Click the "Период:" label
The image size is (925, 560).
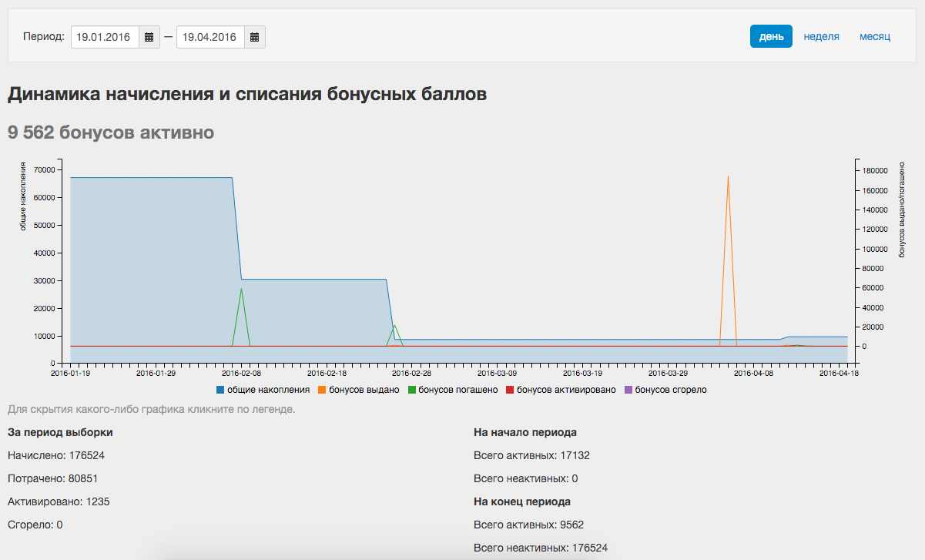pyautogui.click(x=44, y=36)
